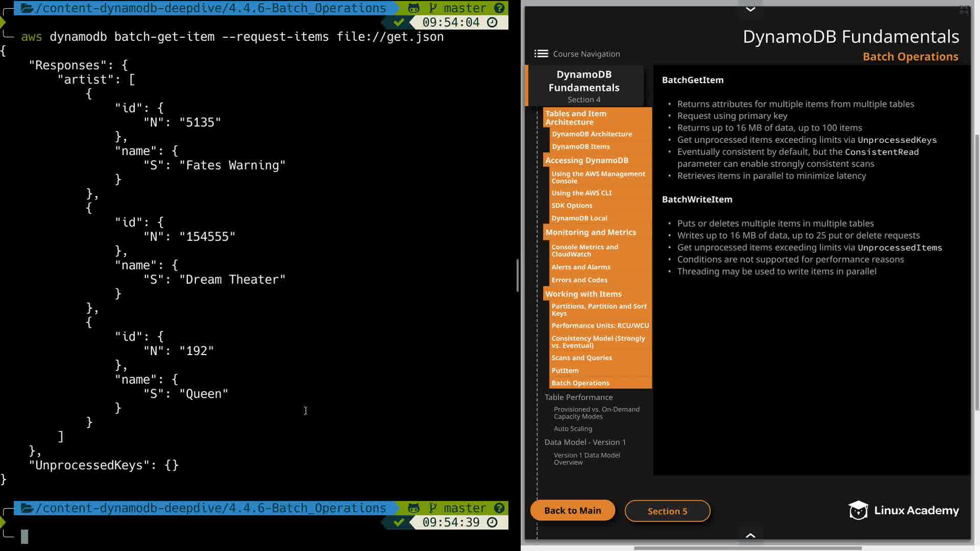This screenshot has height=551, width=980.
Task: Open the Batch Operations lesson
Action: click(x=580, y=383)
